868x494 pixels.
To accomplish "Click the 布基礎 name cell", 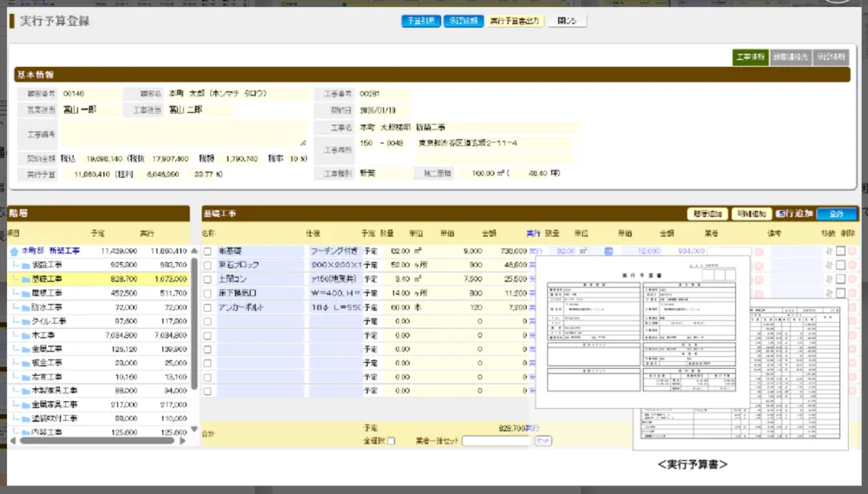I will 260,252.
